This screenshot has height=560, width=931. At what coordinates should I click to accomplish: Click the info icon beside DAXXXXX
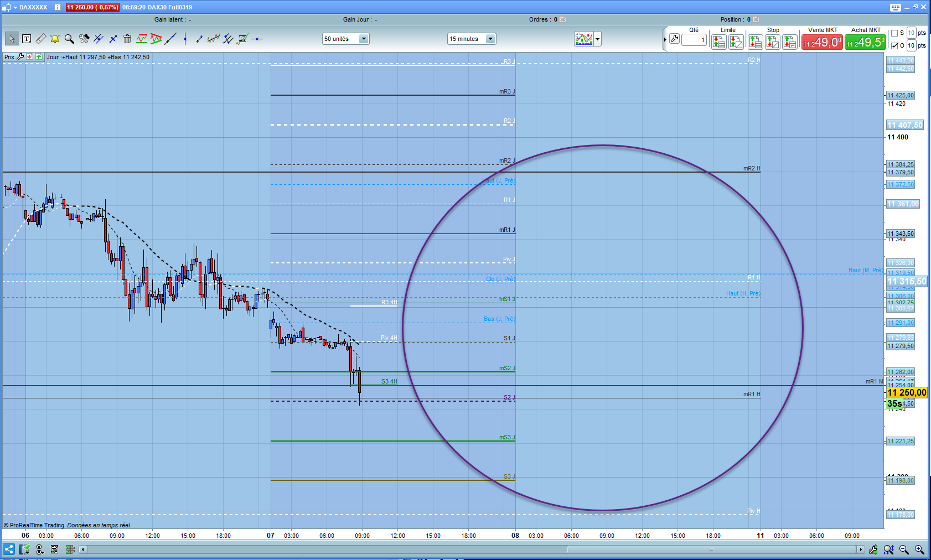click(58, 7)
